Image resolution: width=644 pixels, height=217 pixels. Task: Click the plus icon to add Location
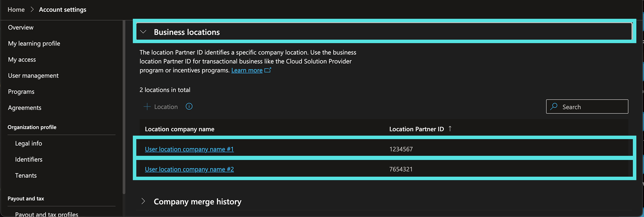tap(147, 107)
